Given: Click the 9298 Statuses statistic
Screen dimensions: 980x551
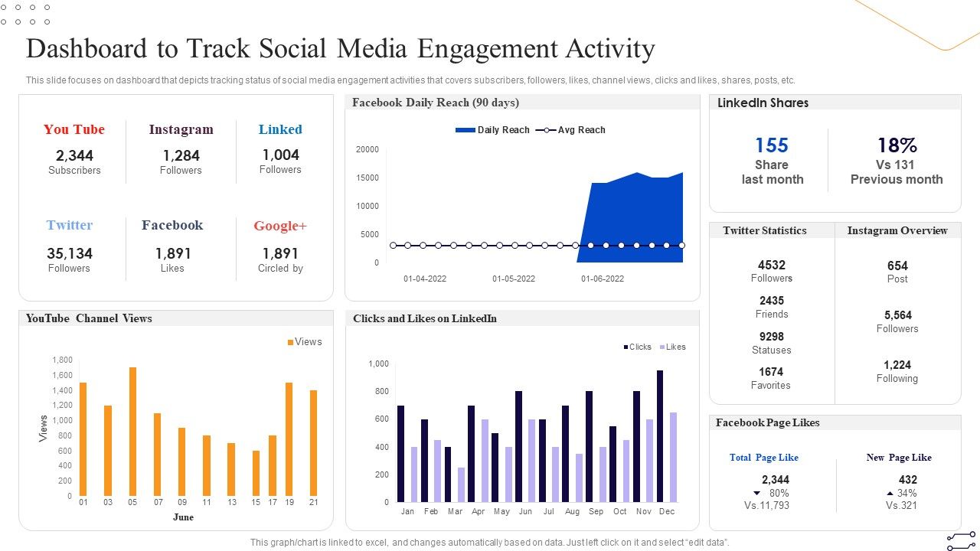Looking at the screenshot, I should point(771,337).
